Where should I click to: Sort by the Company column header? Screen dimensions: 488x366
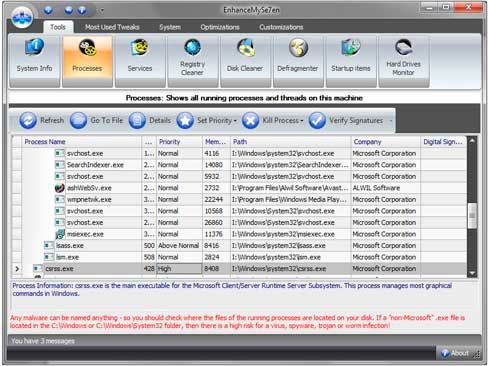click(x=386, y=142)
